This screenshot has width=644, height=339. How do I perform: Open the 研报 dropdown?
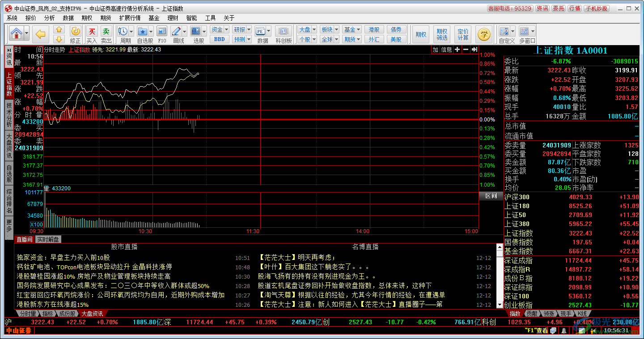[x=242, y=29]
